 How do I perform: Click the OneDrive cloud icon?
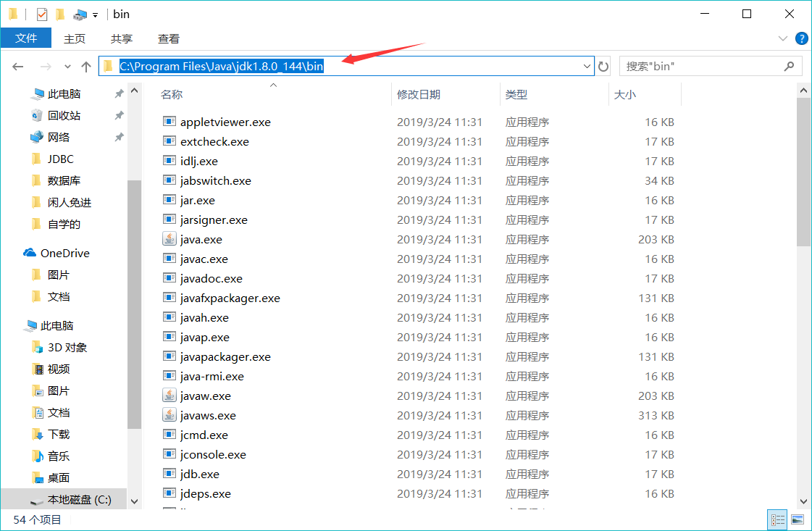[x=30, y=253]
